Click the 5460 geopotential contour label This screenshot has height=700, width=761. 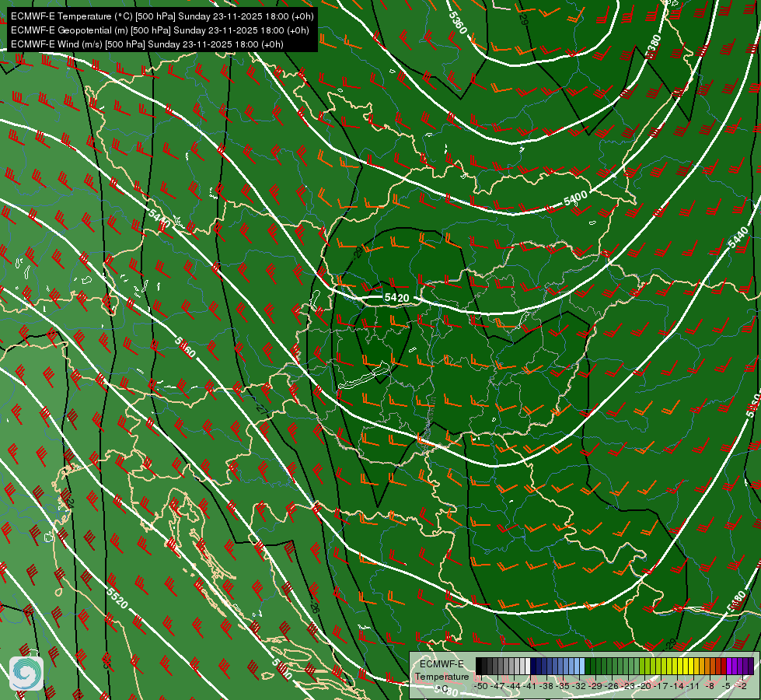(x=185, y=348)
